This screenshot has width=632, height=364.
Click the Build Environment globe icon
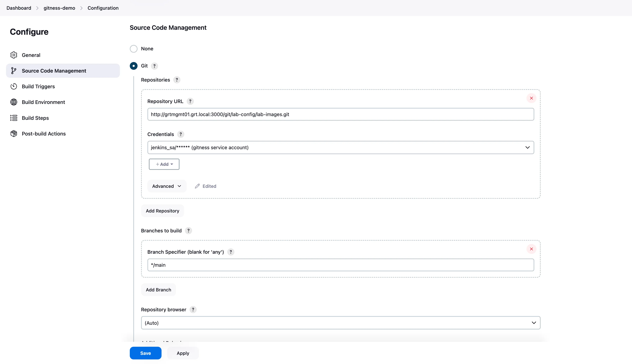[14, 102]
